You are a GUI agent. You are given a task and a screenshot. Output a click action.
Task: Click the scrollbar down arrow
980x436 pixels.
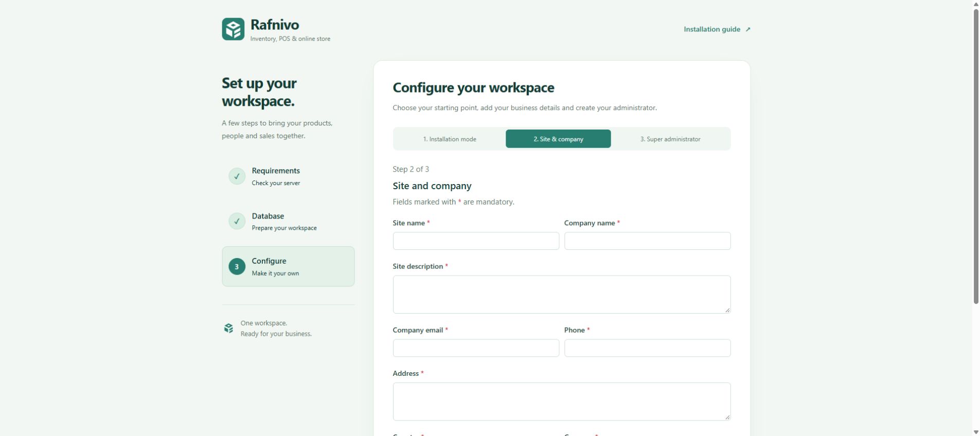click(976, 432)
